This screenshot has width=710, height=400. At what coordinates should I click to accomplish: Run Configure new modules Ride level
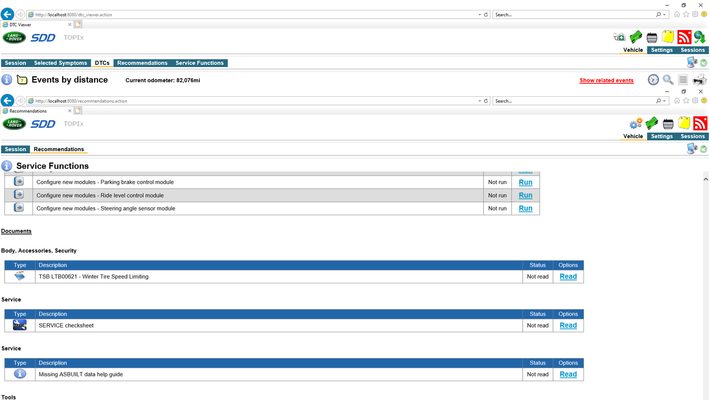click(x=525, y=195)
